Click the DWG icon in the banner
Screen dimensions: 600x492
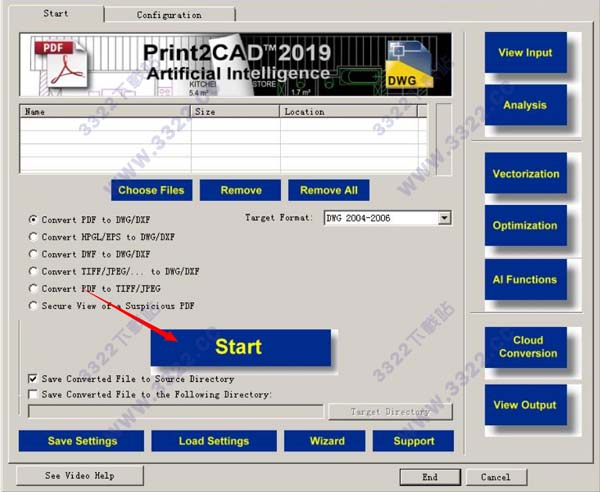coord(409,64)
